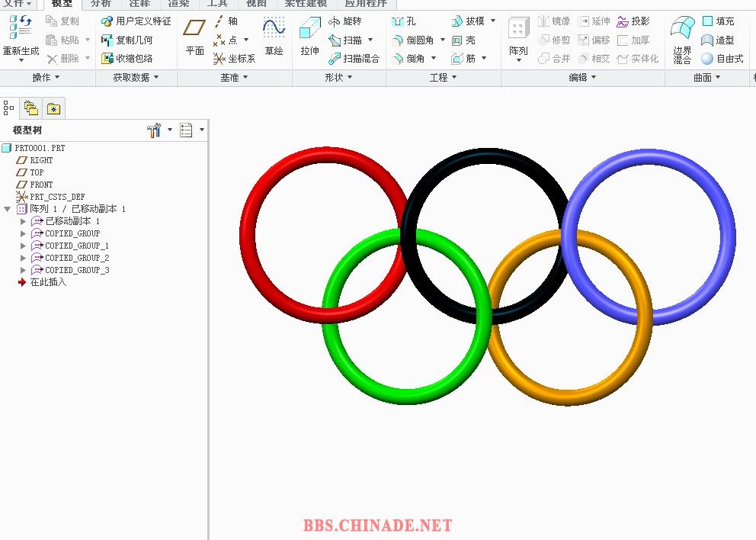The width and height of the screenshot is (756, 540).
Task: Open the 工具 tools ribbon tab
Action: pyautogui.click(x=217, y=3)
